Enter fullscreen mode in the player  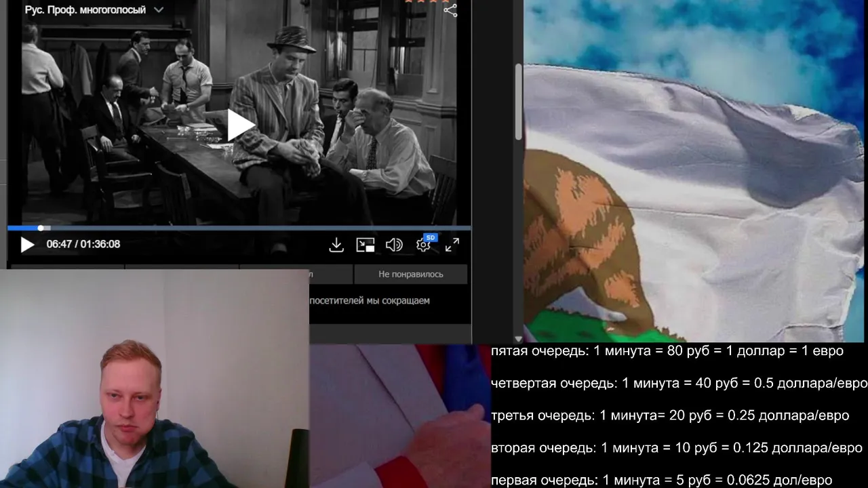452,245
